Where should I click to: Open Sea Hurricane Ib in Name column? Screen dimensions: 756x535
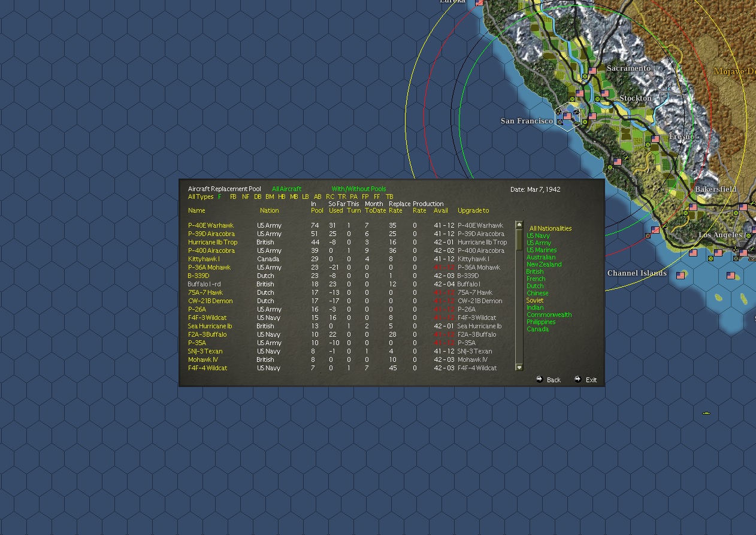[210, 326]
